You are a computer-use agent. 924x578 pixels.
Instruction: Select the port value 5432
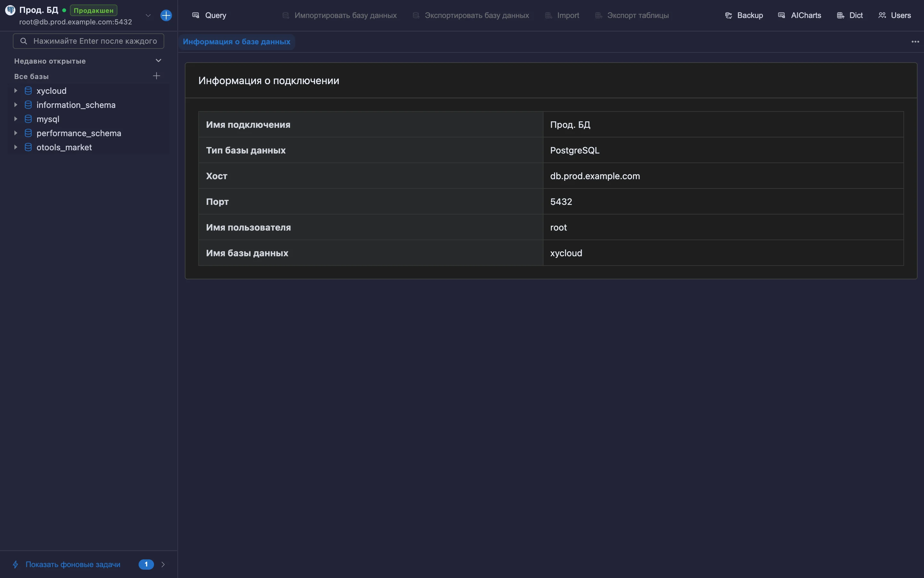(561, 201)
